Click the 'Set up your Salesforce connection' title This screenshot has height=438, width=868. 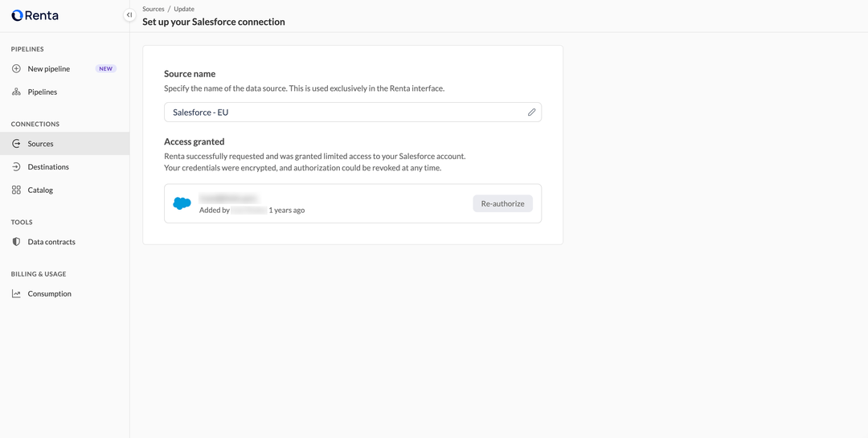tap(214, 23)
